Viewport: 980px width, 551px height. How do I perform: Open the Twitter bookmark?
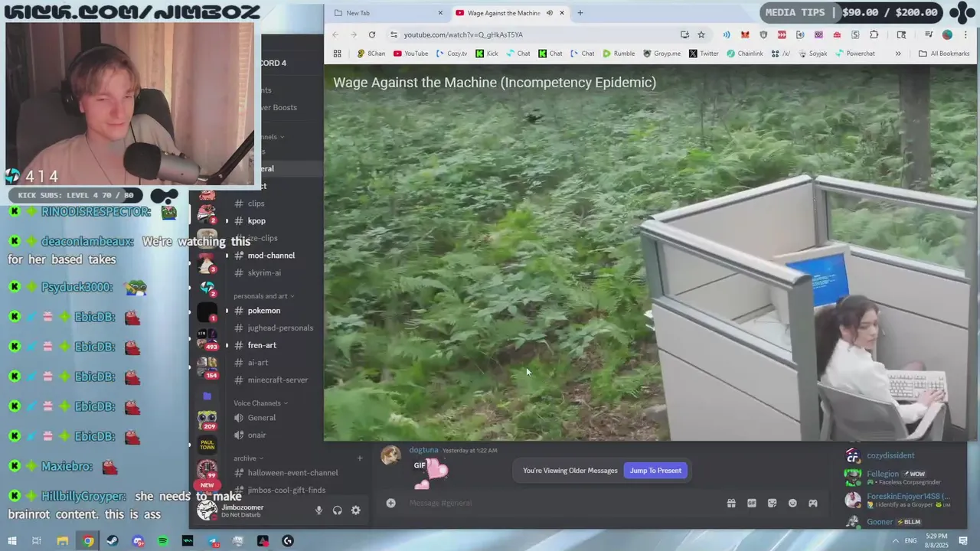(x=704, y=54)
